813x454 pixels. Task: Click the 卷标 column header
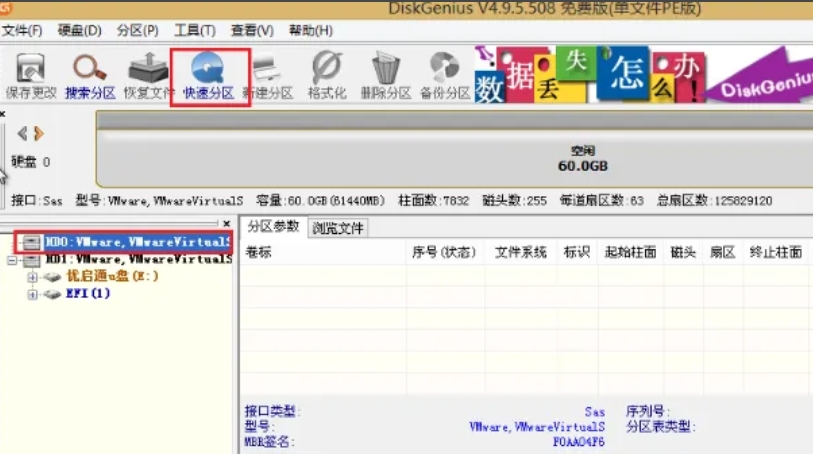pos(323,252)
